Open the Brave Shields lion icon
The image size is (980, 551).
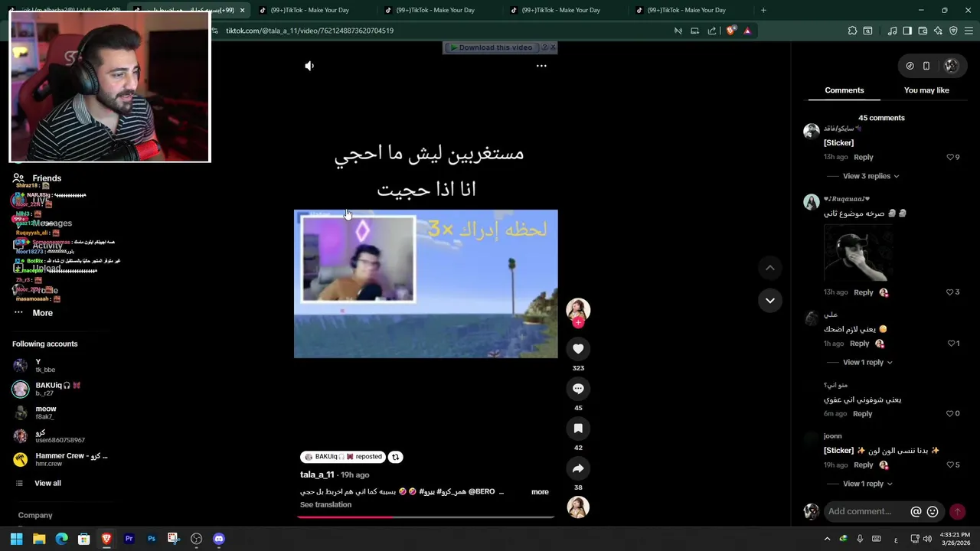(x=730, y=31)
